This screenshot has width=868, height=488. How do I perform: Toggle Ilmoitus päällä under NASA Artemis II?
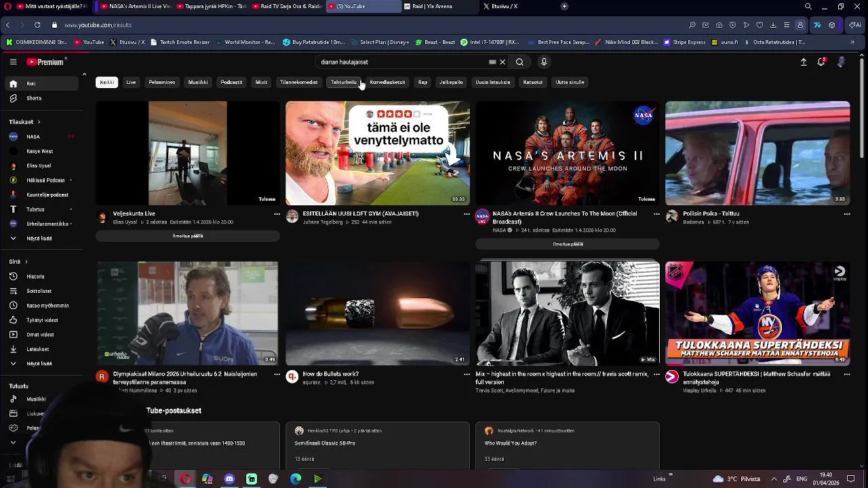568,244
